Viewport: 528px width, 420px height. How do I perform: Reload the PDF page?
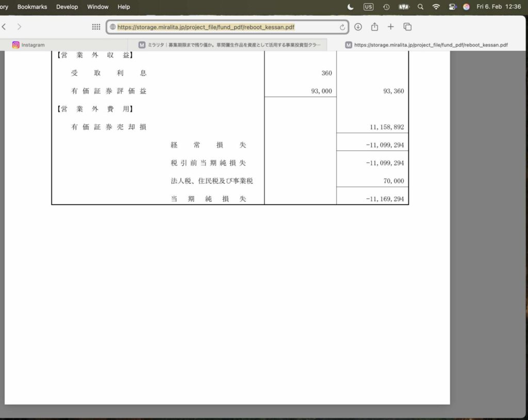tap(342, 27)
